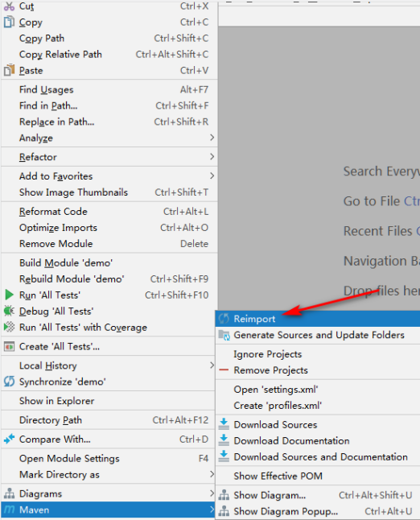This screenshot has height=520, width=420.
Task: Select Copy Path menu item
Action: pyautogui.click(x=109, y=38)
